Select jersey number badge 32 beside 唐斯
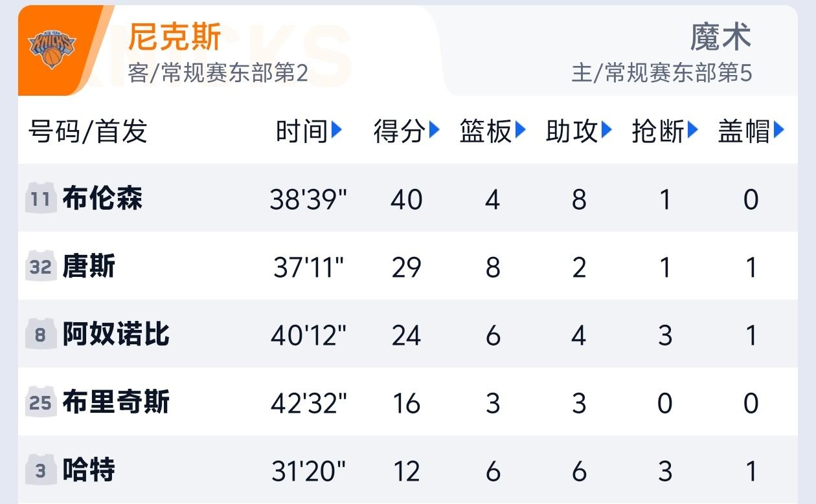Screen dimensions: 816x504 tap(40, 266)
